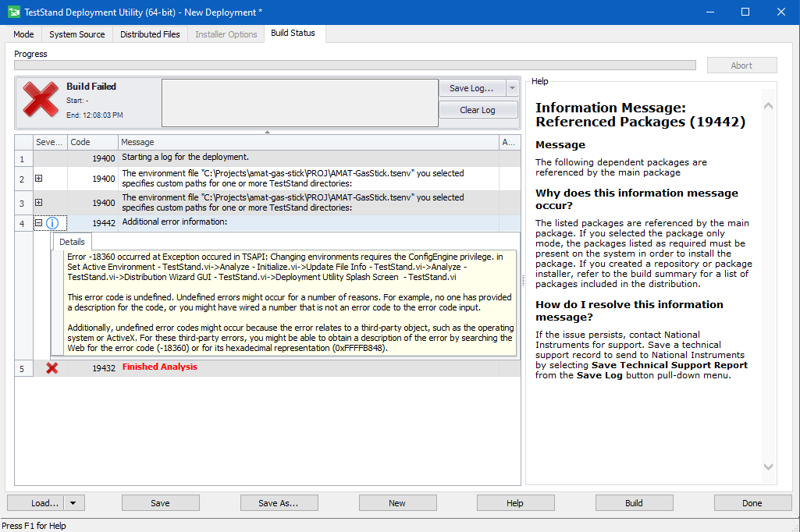800x532 pixels.
Task: Click code 19432 cell in row 5
Action: pos(93,368)
